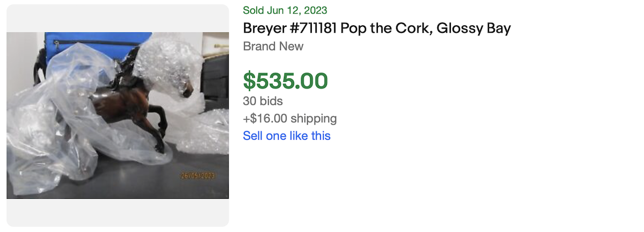
Task: Click the +$16.00 shipping text
Action: click(290, 118)
